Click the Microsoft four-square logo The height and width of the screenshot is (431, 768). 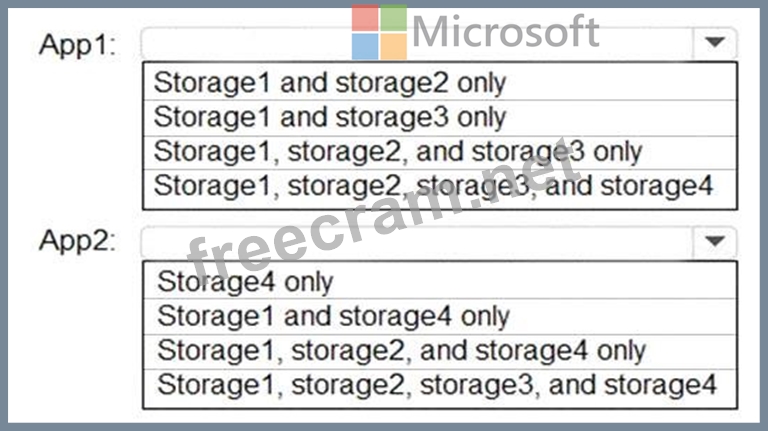point(379,32)
